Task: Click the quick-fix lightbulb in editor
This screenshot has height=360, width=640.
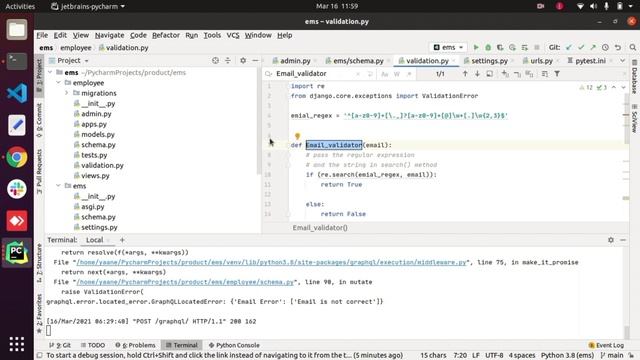Action: tap(297, 136)
